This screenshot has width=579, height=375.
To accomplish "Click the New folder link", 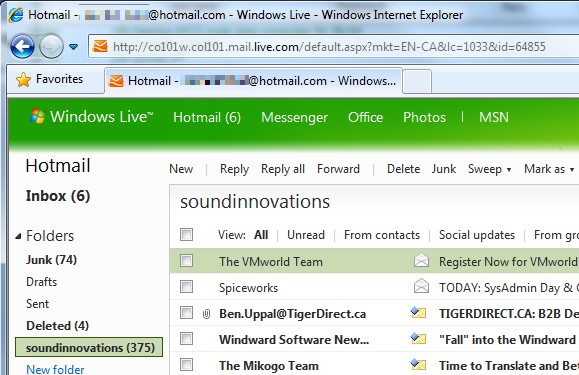I will click(55, 369).
